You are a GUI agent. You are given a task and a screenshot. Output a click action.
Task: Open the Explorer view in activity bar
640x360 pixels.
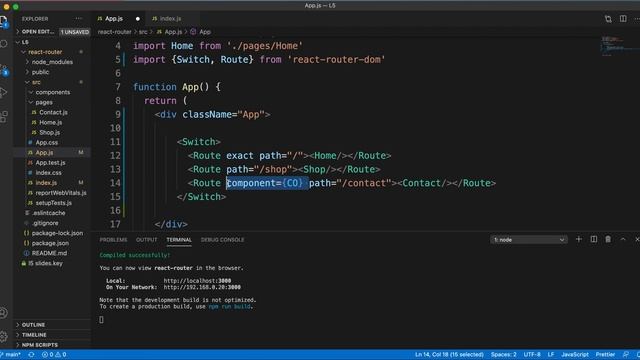[x=4, y=21]
